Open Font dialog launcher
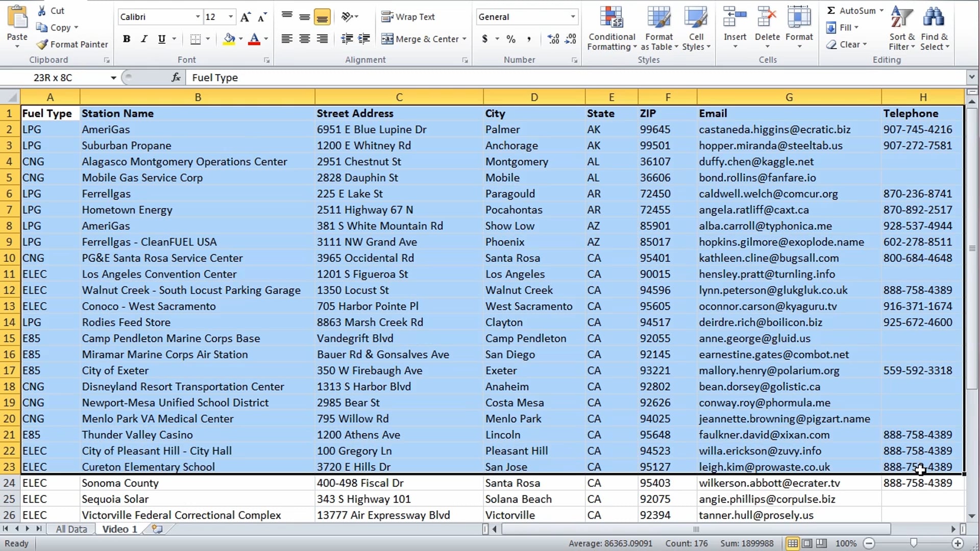 tap(266, 60)
